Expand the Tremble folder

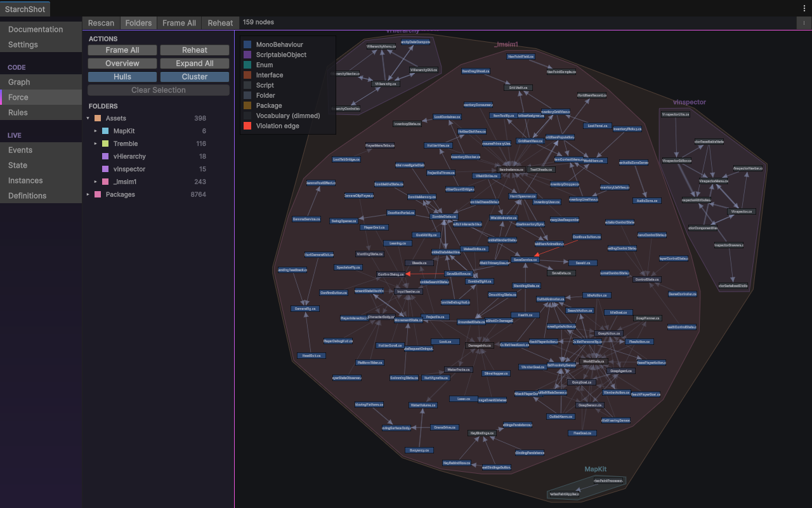(x=96, y=144)
